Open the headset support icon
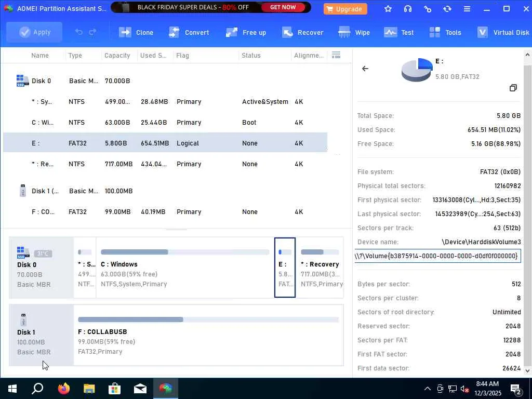Image resolution: width=532 pixels, height=399 pixels. [408, 9]
